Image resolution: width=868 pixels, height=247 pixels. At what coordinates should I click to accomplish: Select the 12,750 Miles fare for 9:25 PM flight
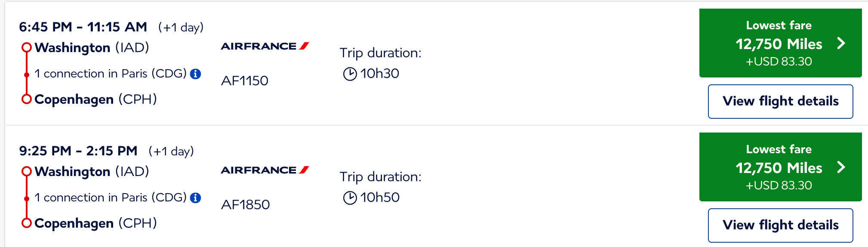781,167
